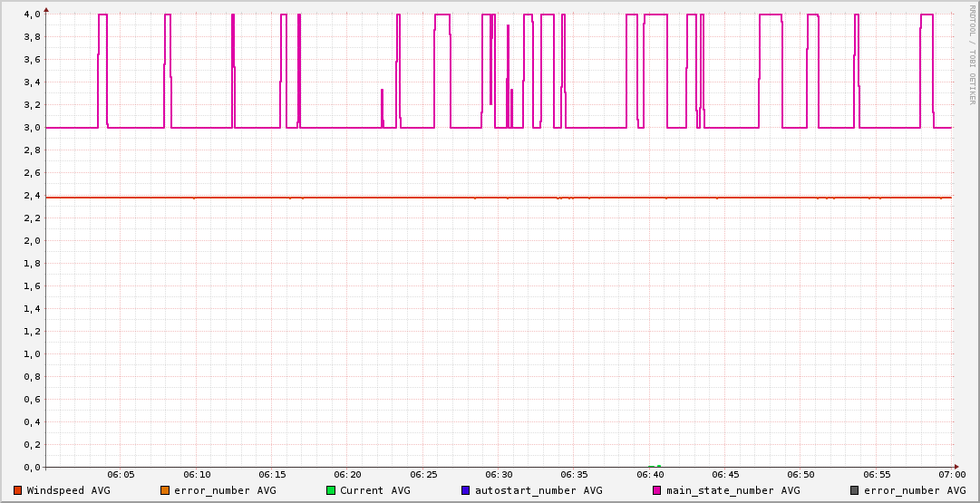Select the main_state_number AVG legend label

(x=733, y=490)
